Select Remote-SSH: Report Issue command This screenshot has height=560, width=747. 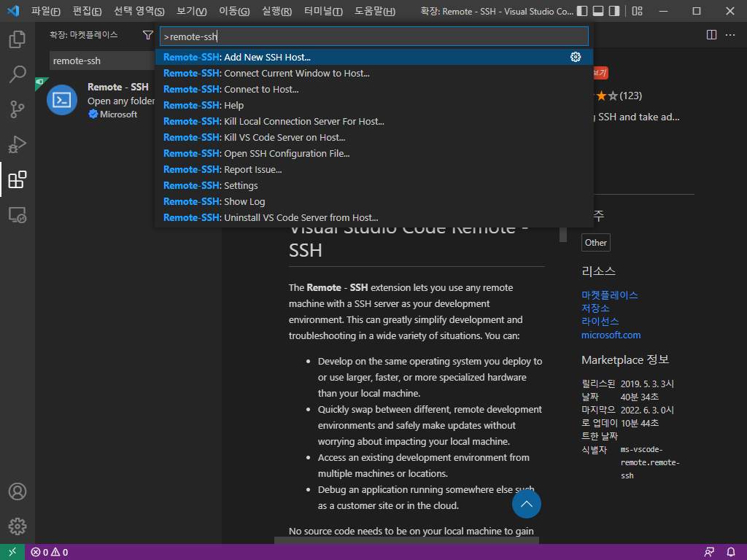tap(374, 169)
